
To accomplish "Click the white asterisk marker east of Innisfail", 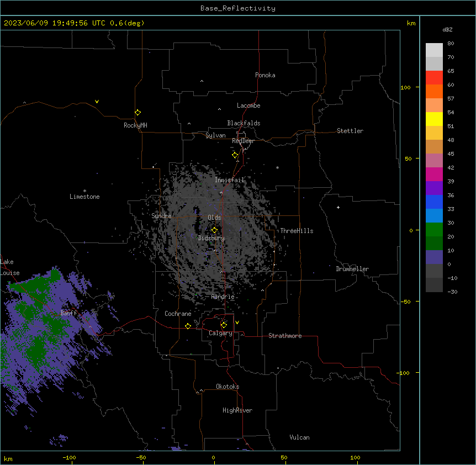I will pos(277,167).
